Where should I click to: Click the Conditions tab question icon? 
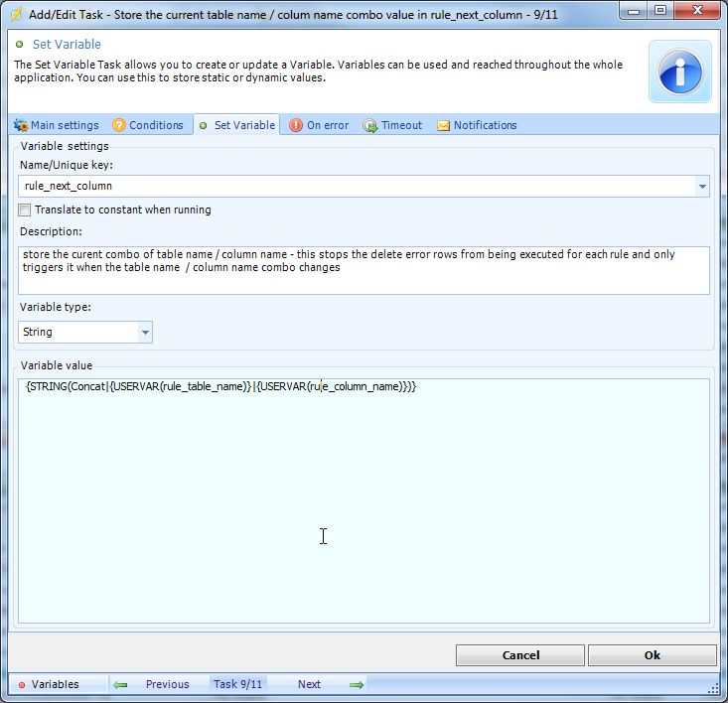coord(119,125)
